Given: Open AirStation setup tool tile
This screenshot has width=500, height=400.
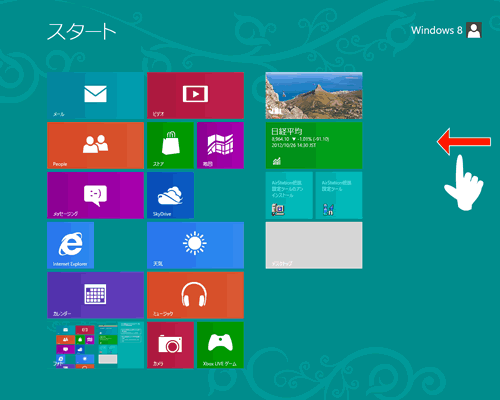Looking at the screenshot, I should click(x=339, y=195).
